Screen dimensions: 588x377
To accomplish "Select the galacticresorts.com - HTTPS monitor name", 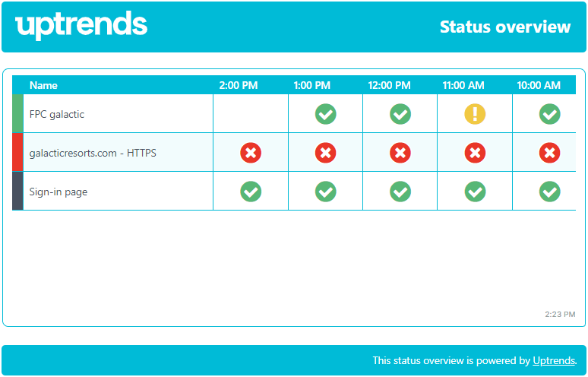I will tap(93, 154).
